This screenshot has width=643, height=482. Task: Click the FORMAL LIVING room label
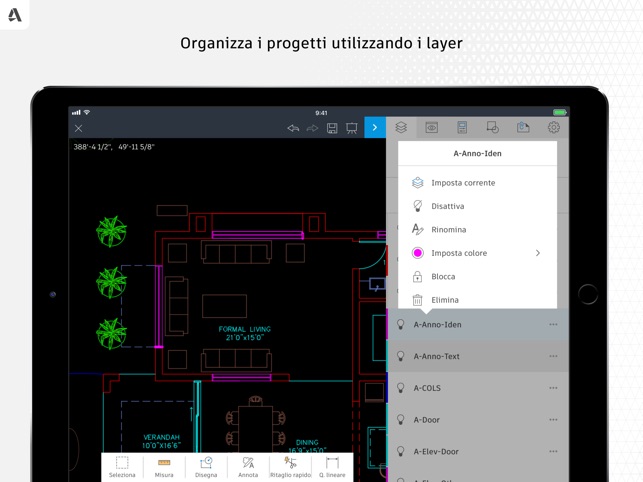[244, 333]
